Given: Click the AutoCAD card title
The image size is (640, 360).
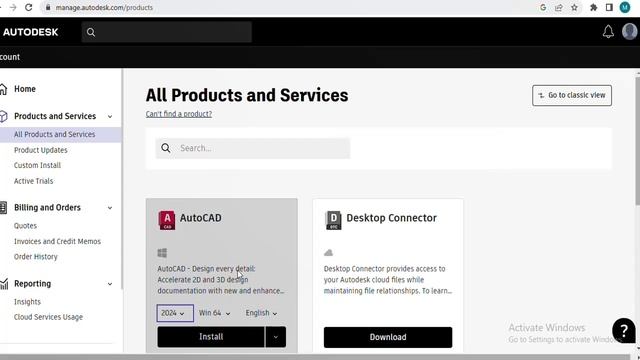Looking at the screenshot, I should point(201,218).
